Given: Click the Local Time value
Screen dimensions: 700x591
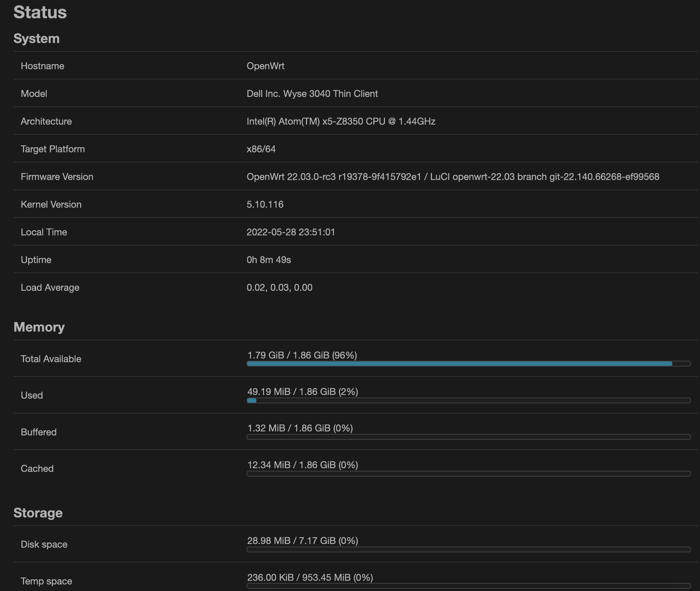Looking at the screenshot, I should pyautogui.click(x=291, y=232).
